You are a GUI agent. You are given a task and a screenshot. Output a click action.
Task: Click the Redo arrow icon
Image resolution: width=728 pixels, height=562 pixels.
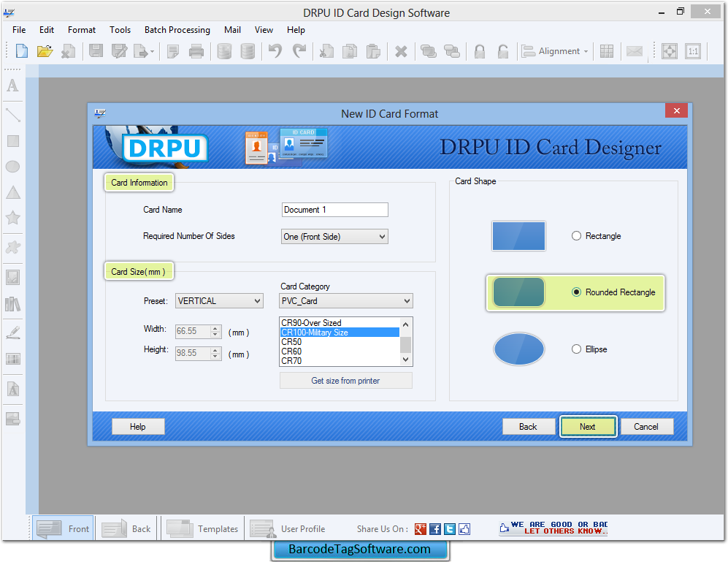pyautogui.click(x=299, y=51)
